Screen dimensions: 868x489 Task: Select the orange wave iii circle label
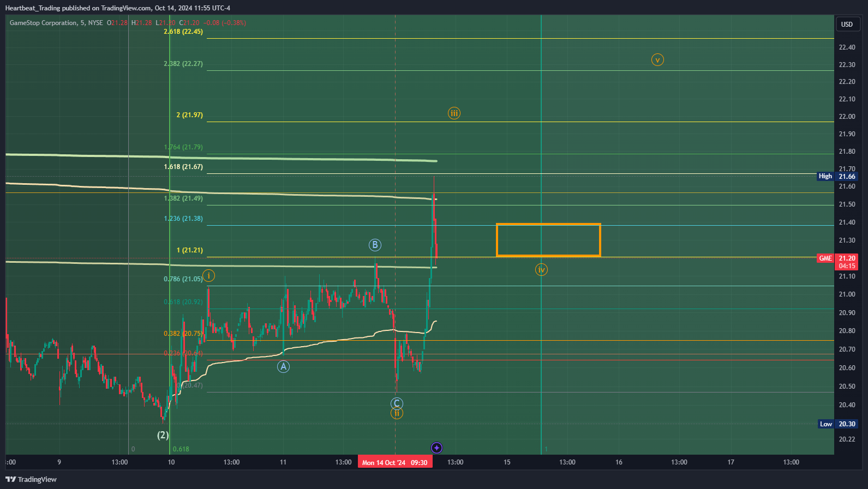click(454, 113)
